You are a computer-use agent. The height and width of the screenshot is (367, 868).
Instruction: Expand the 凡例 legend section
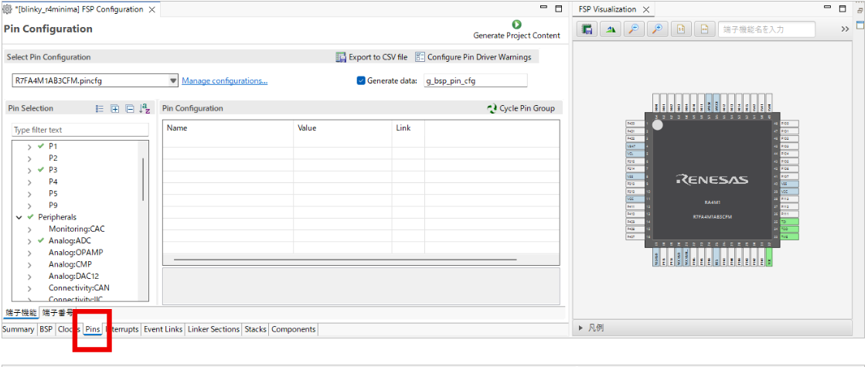tap(581, 328)
